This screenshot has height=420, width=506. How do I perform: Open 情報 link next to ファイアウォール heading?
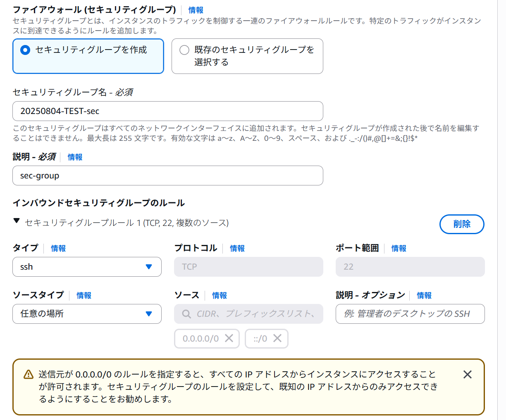[x=196, y=10]
